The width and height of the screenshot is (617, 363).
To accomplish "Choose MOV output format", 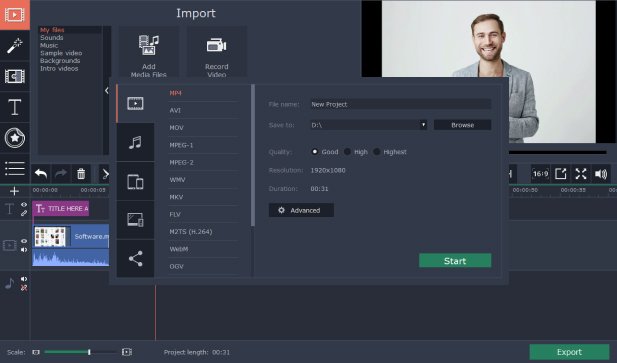I will pyautogui.click(x=176, y=128).
